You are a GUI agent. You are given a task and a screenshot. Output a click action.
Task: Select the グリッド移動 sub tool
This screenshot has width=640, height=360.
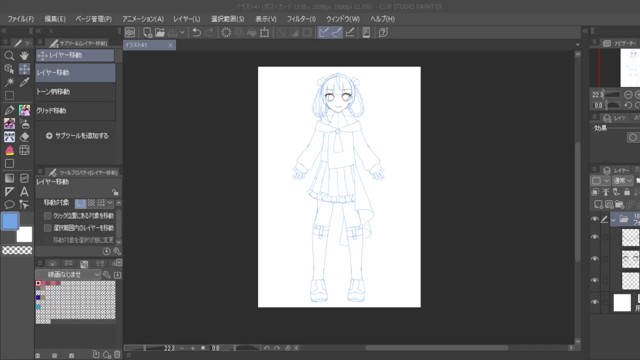coord(76,111)
